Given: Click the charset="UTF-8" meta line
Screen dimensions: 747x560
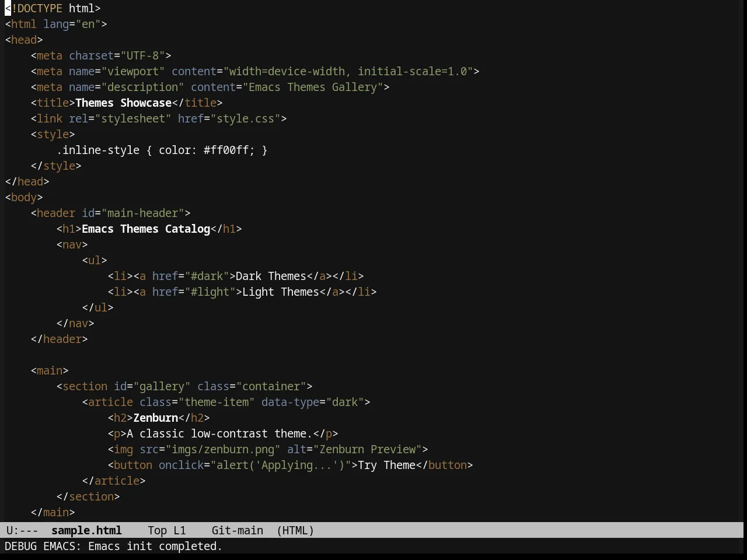Looking at the screenshot, I should [x=101, y=55].
